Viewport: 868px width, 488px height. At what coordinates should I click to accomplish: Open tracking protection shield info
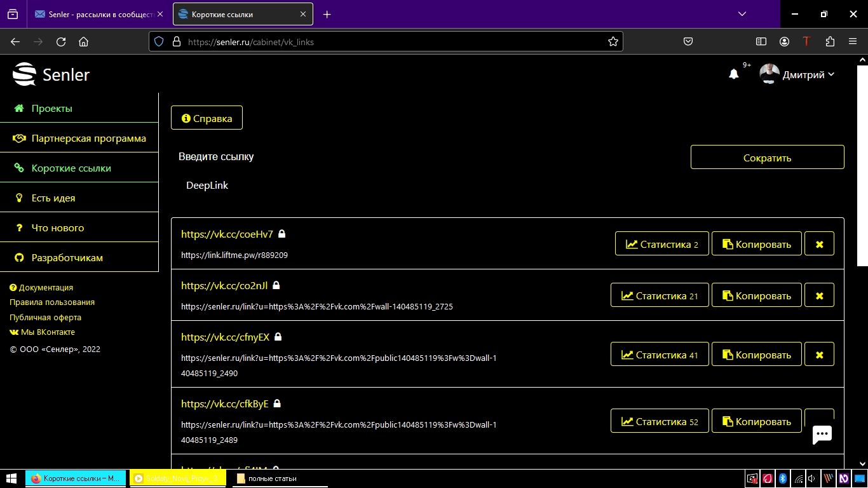tap(159, 42)
